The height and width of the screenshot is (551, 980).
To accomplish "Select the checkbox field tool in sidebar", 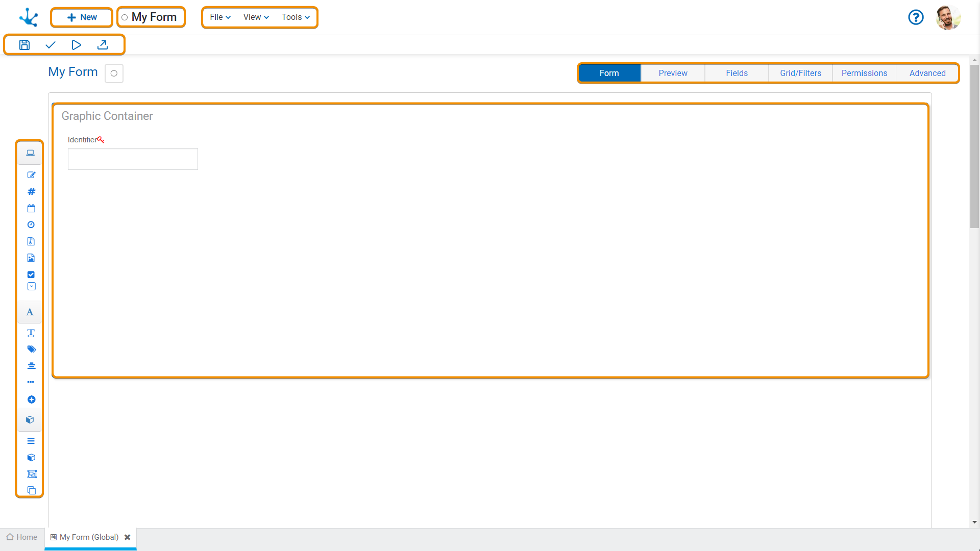I will click(31, 274).
